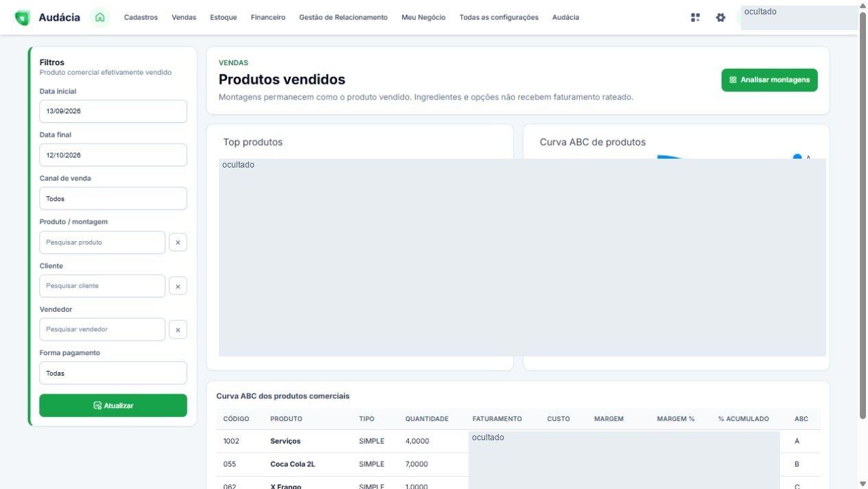Click the green Atualizar button
The image size is (868, 489).
[x=113, y=405]
